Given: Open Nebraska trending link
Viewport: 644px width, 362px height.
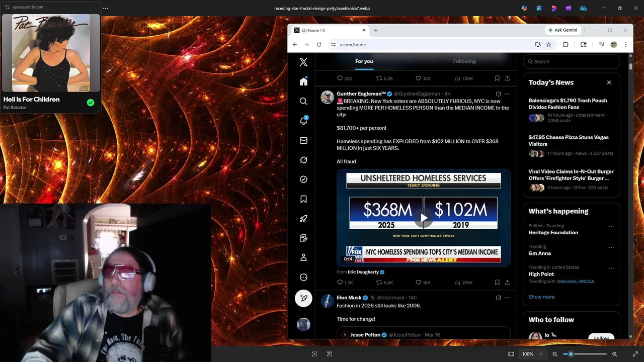Looking at the screenshot, I should (567, 282).
